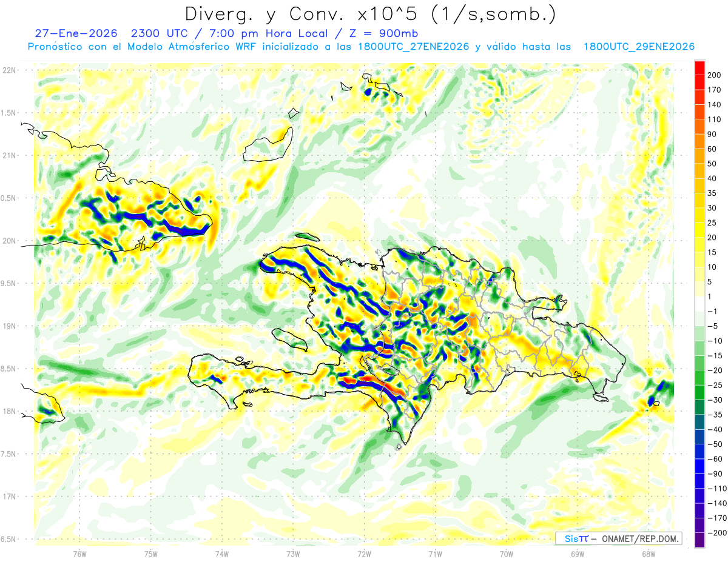Click the latitude label '7.5N'

pos(8,454)
